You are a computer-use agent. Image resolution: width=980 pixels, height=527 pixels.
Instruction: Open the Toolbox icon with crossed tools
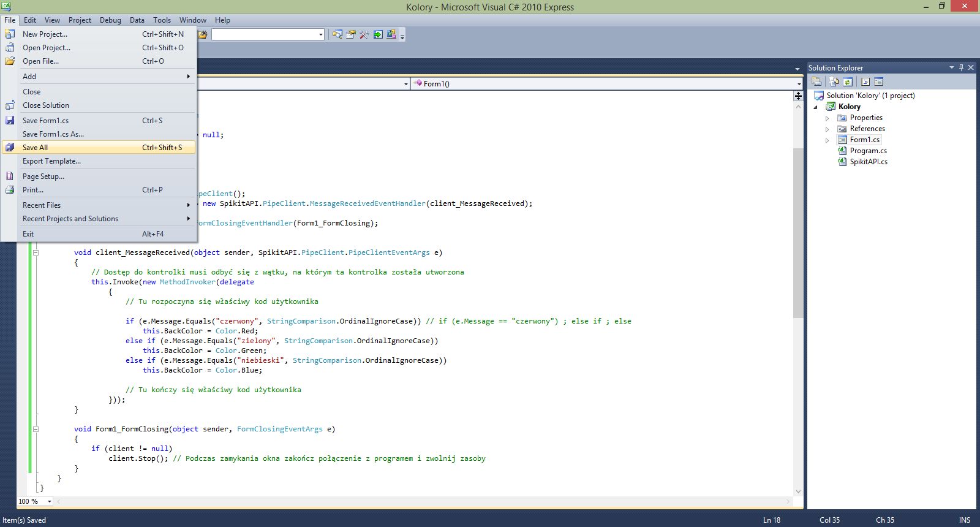(364, 34)
